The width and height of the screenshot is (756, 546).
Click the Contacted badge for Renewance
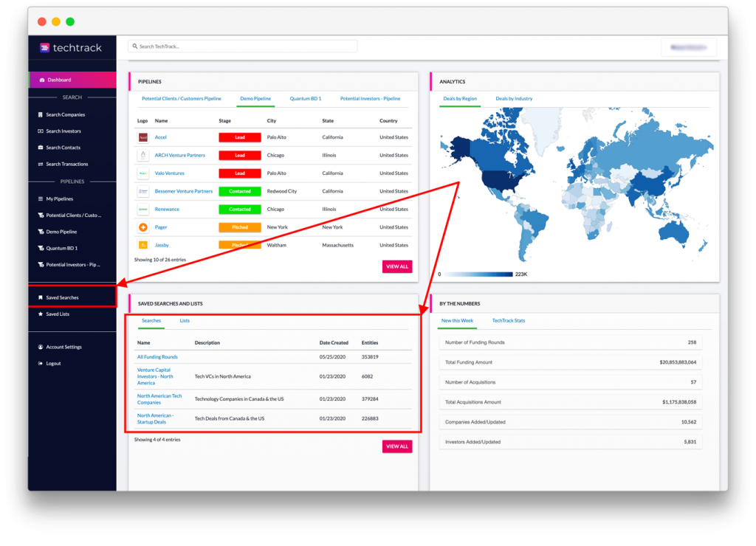click(240, 209)
